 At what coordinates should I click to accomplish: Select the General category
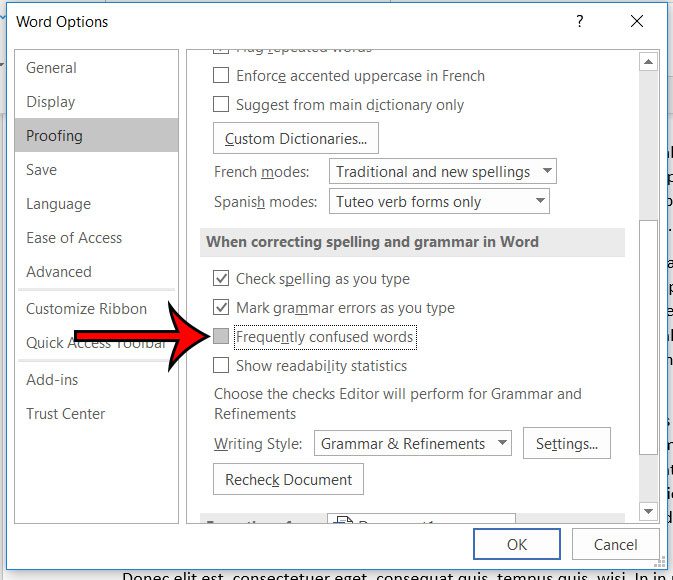point(96,68)
